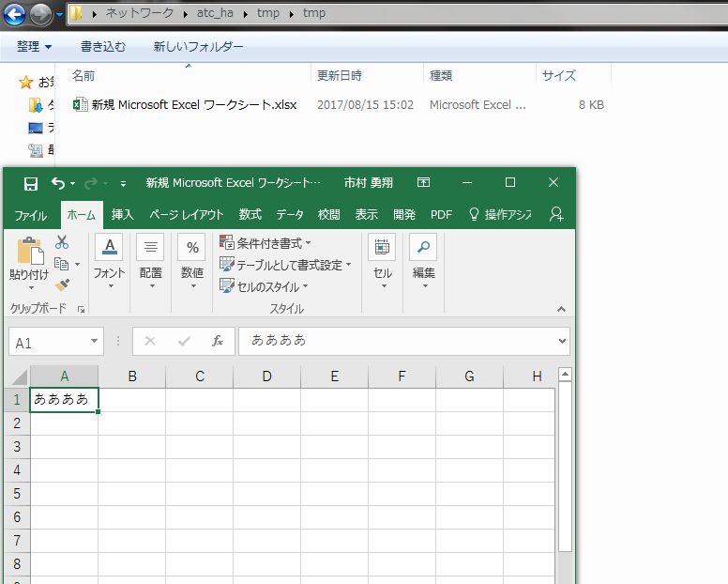Expand the formula bar with chevron
Image resolution: width=728 pixels, height=584 pixels.
click(x=562, y=342)
